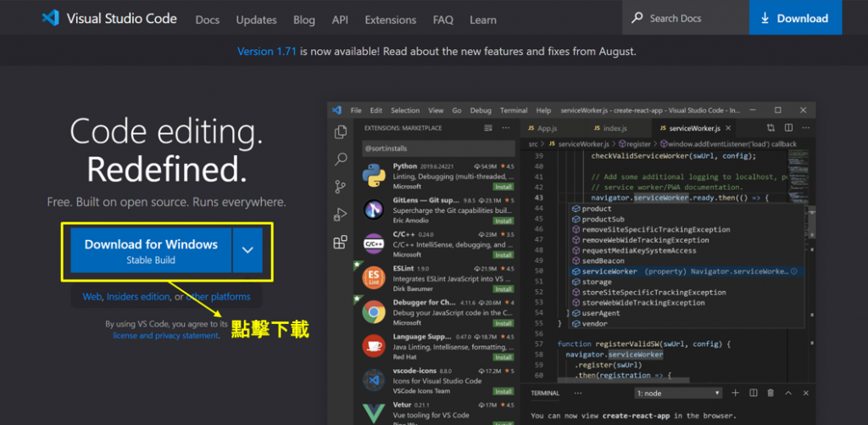Split the terminal panel
Image resolution: width=868 pixels, height=425 pixels.
[754, 393]
